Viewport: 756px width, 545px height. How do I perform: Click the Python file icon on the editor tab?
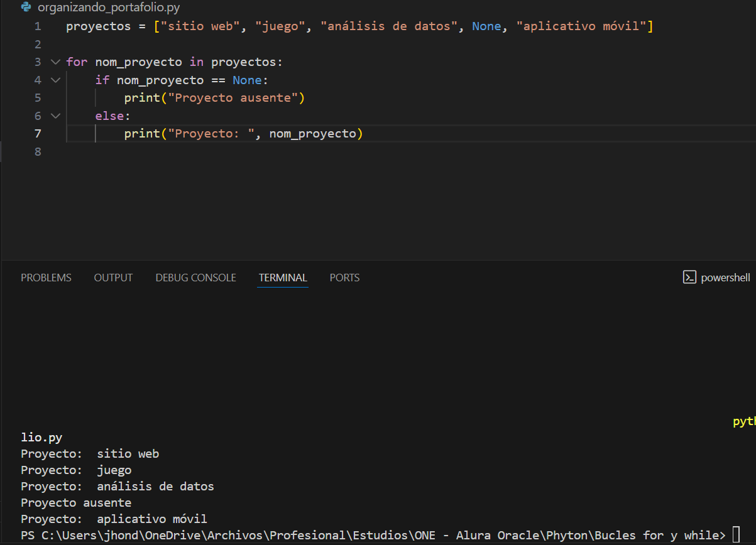[x=26, y=8]
